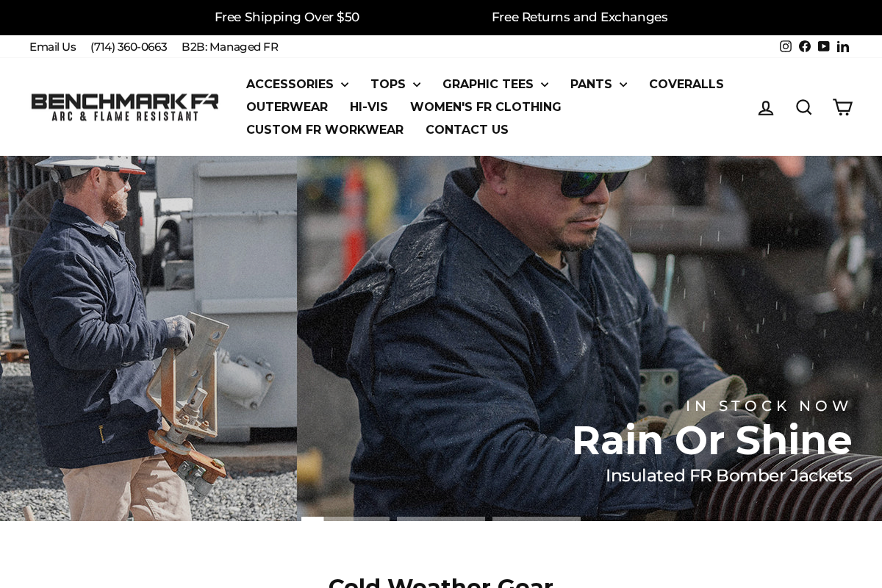Open the Coveralls menu item
882x588 pixels.
tap(686, 84)
